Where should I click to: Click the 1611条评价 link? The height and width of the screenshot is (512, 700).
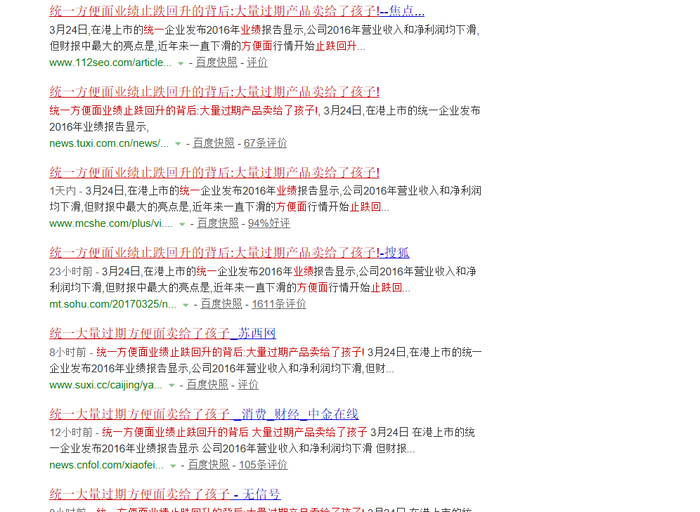pos(279,304)
